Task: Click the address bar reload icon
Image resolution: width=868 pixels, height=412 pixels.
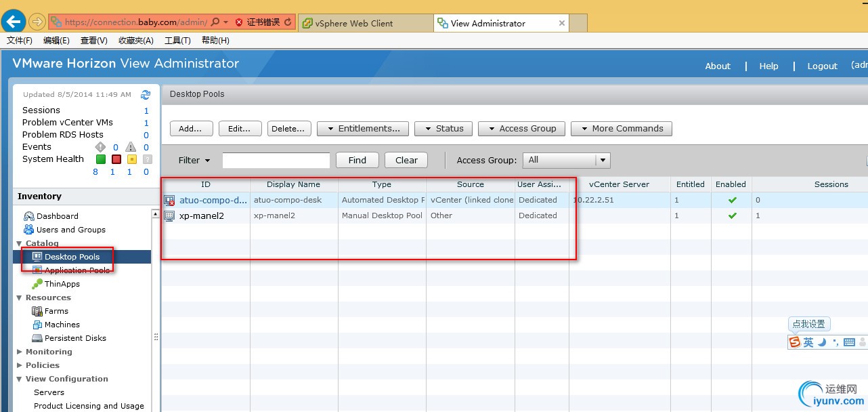Action: click(288, 22)
